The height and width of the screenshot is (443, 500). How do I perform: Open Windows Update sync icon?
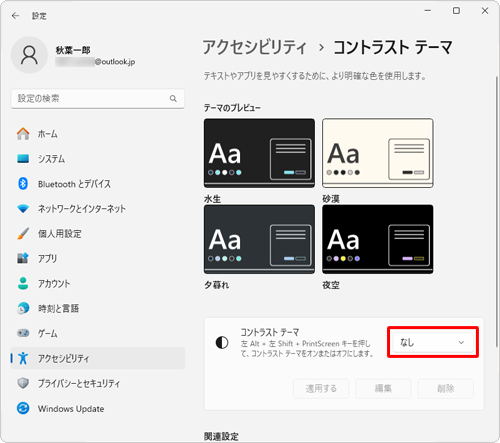click(23, 408)
